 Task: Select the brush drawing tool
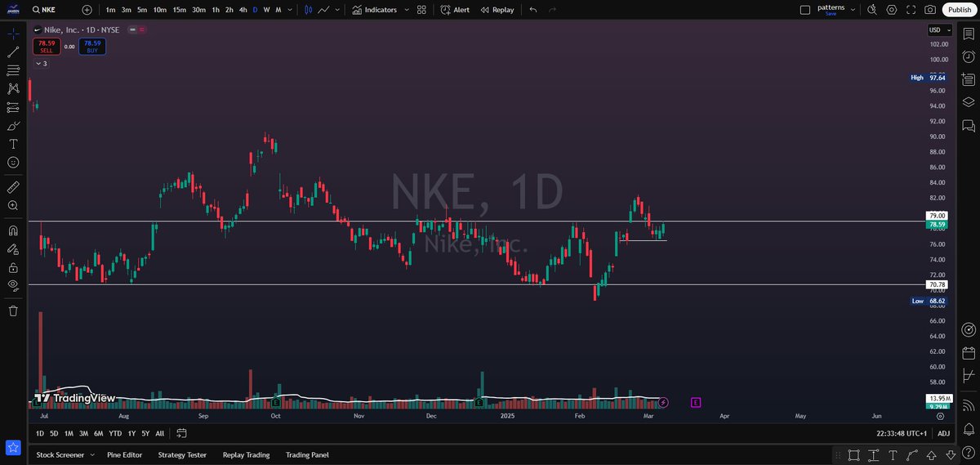(x=13, y=126)
